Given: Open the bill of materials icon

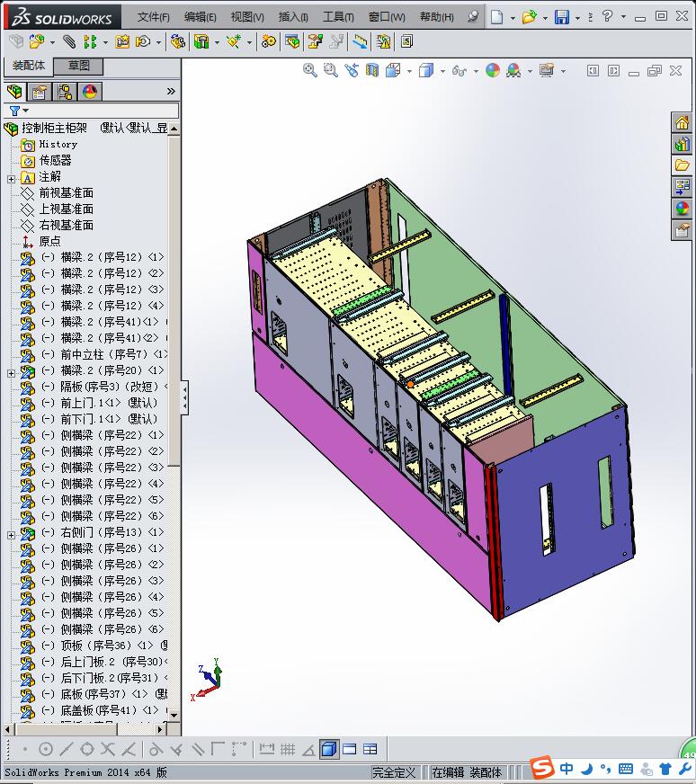Looking at the screenshot, I should pyautogui.click(x=292, y=41).
